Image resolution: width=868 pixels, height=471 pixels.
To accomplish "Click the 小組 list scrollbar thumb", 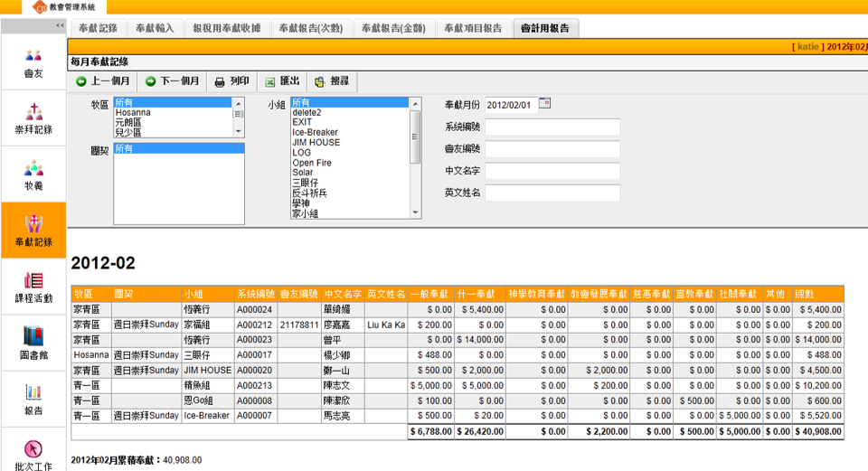I will 415,137.
